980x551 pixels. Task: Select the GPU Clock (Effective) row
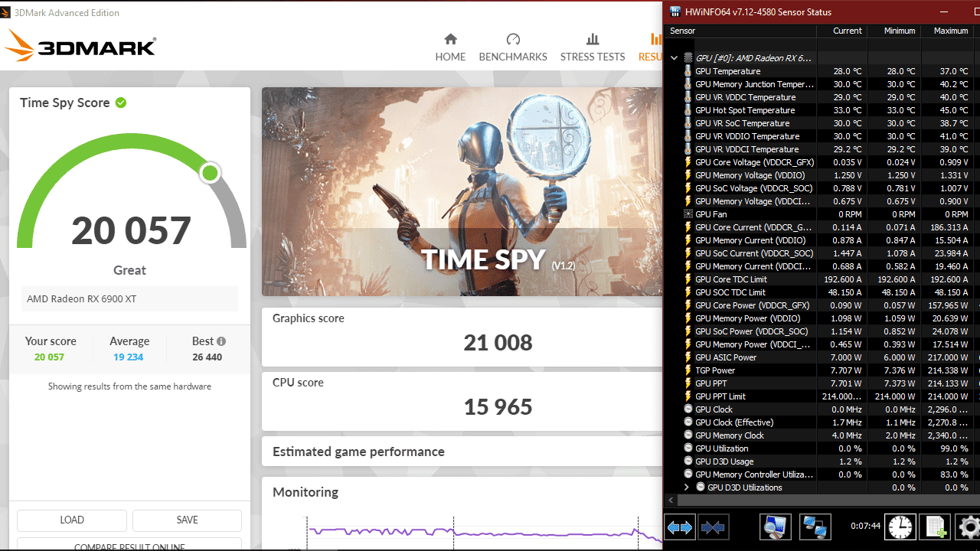click(822, 422)
